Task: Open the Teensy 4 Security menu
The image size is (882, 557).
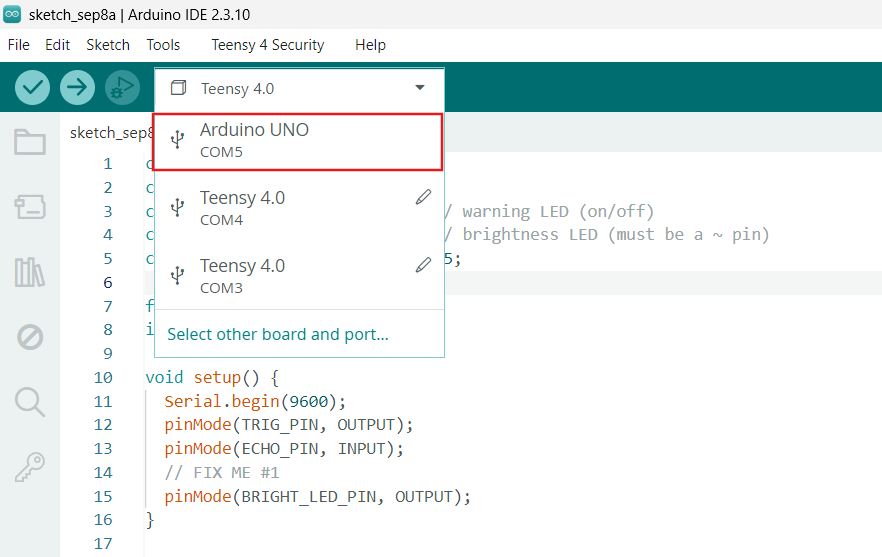Action: (x=268, y=45)
